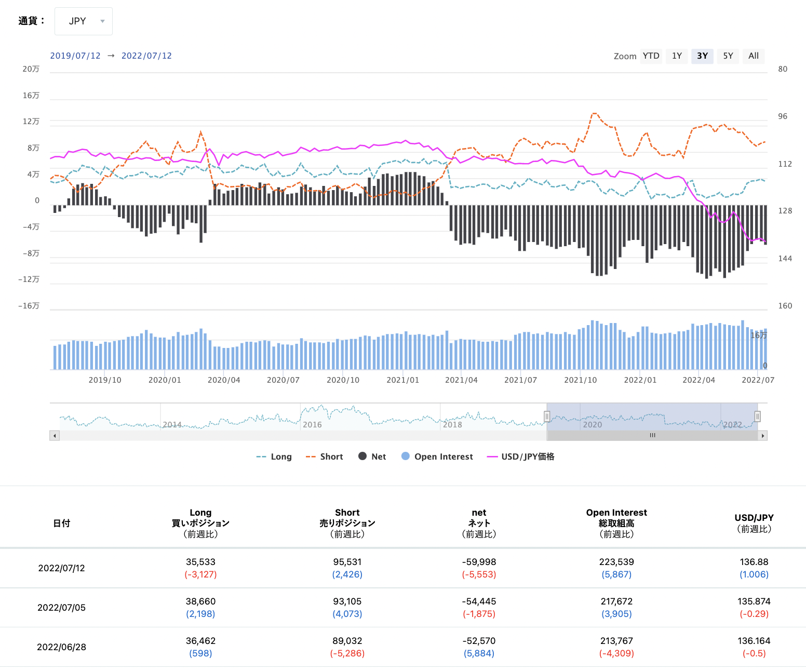
Task: Select the 1Y zoom range
Action: pos(677,56)
